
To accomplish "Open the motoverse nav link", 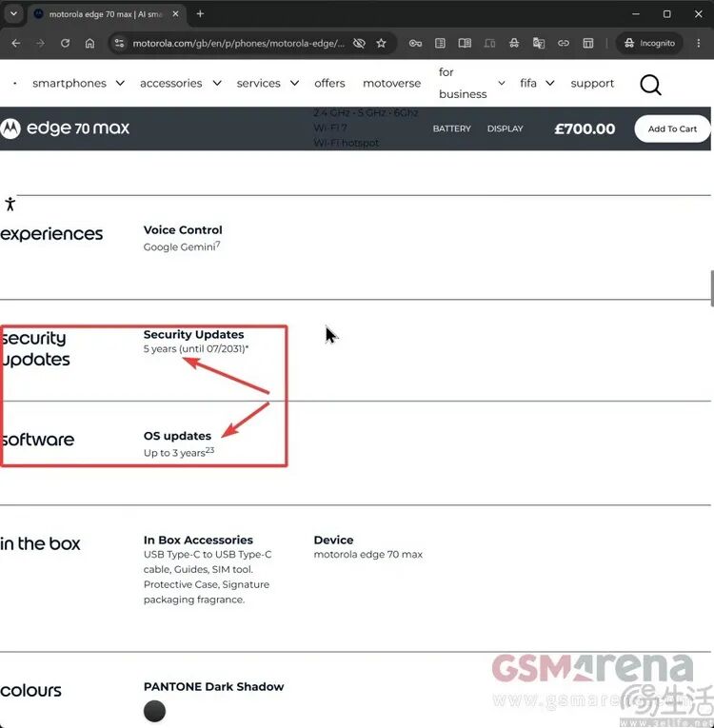I will point(391,83).
